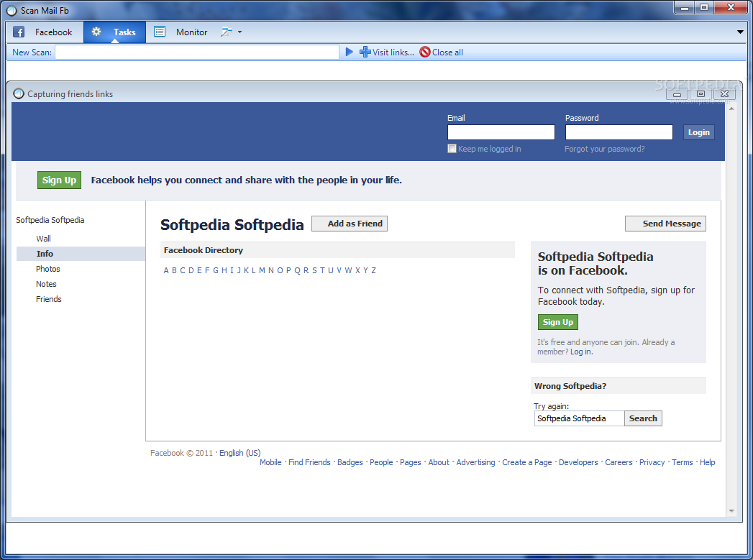Open People footer link

(381, 462)
